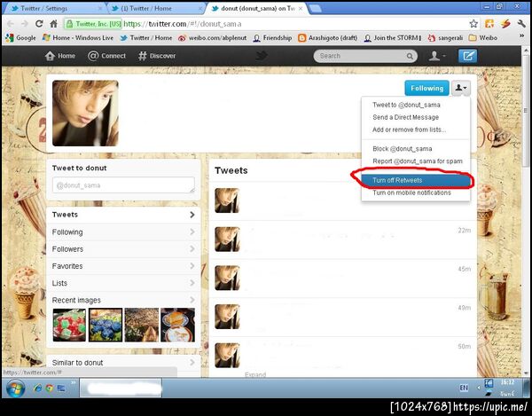Open the Discover # nav item
Viewport: 532px width, 416px height.
(157, 56)
